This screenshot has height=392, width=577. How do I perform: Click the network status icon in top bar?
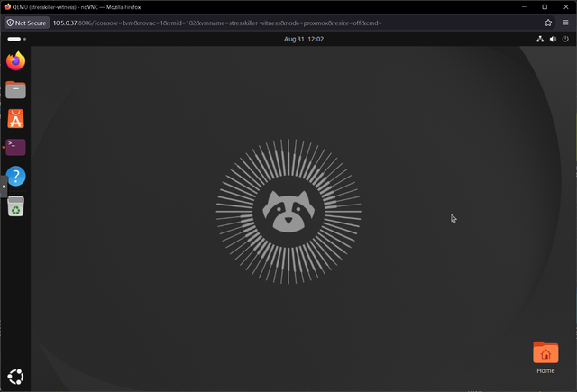[540, 39]
